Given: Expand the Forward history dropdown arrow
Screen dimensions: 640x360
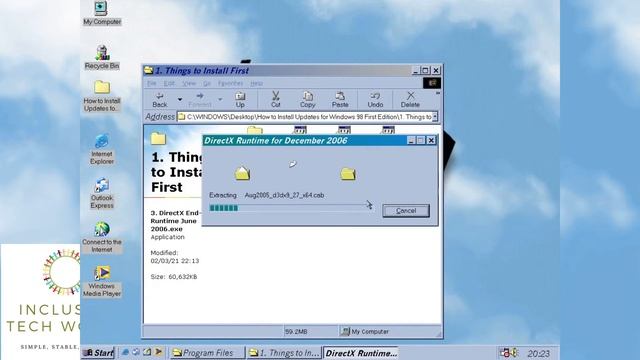Looking at the screenshot, I should tap(220, 99).
